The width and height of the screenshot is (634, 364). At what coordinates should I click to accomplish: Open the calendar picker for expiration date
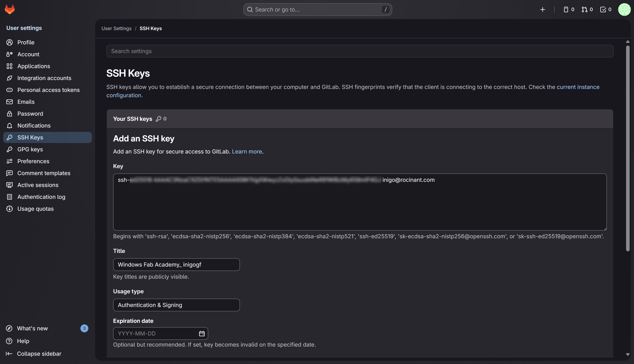click(201, 333)
